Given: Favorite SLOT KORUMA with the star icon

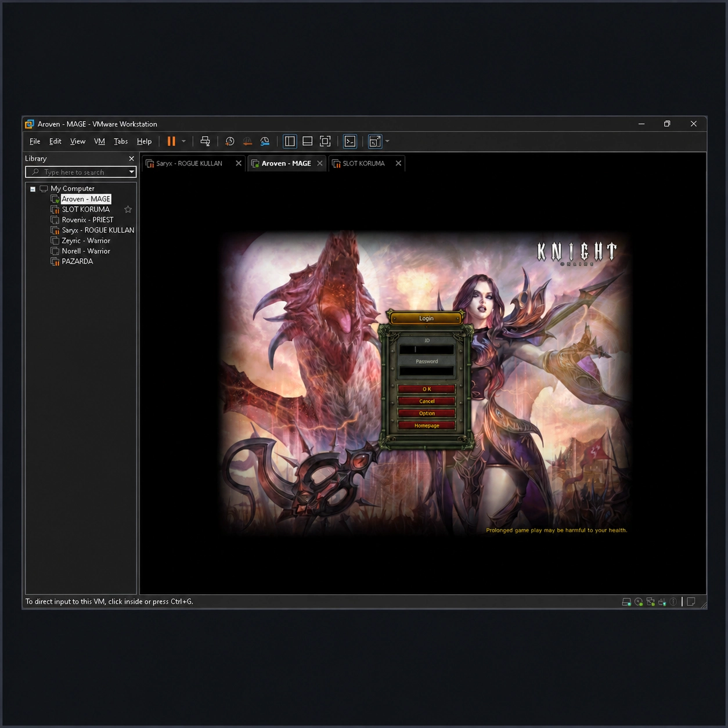Looking at the screenshot, I should 128,210.
